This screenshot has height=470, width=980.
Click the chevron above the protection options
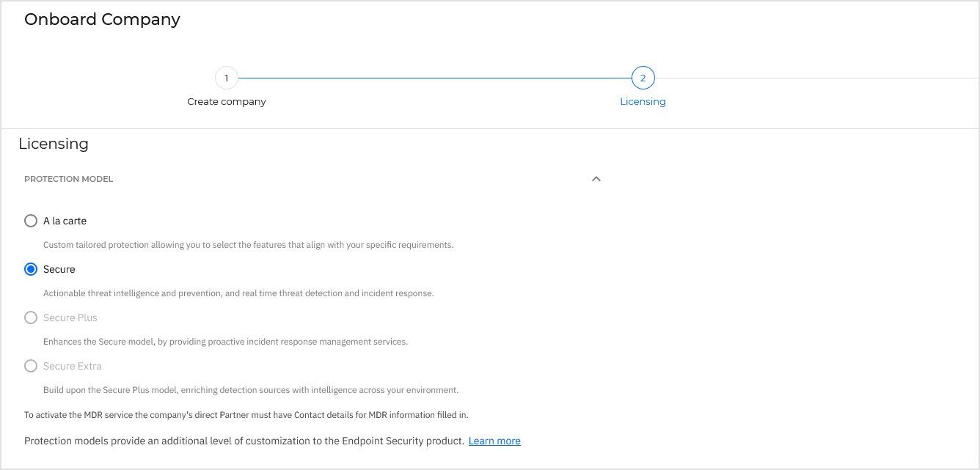596,178
